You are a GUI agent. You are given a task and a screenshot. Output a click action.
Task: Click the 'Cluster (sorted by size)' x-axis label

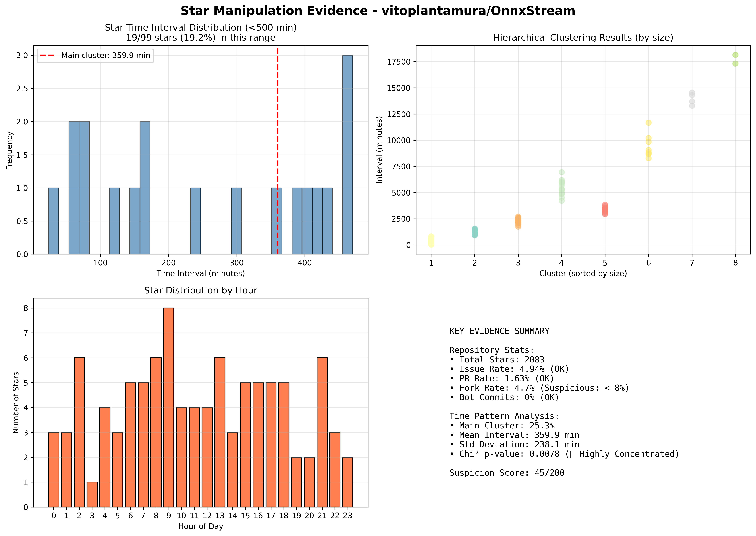coord(583,273)
